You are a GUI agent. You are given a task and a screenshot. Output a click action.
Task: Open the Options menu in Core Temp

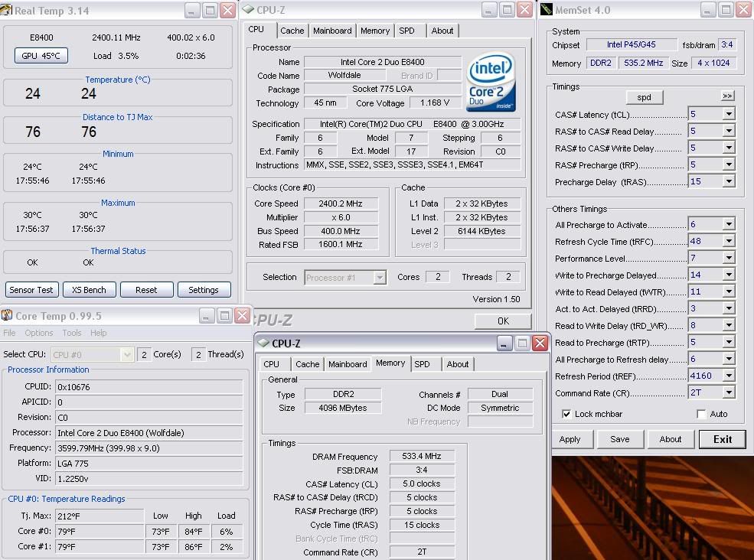[39, 333]
